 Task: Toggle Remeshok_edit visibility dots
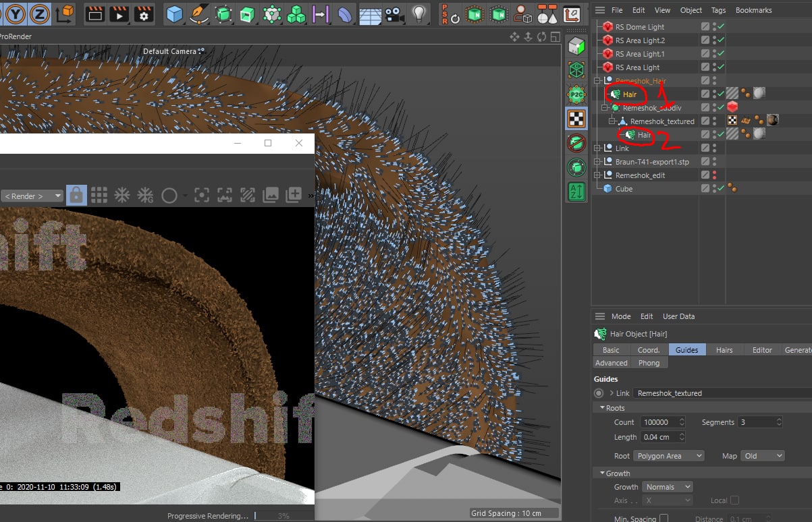(x=714, y=175)
